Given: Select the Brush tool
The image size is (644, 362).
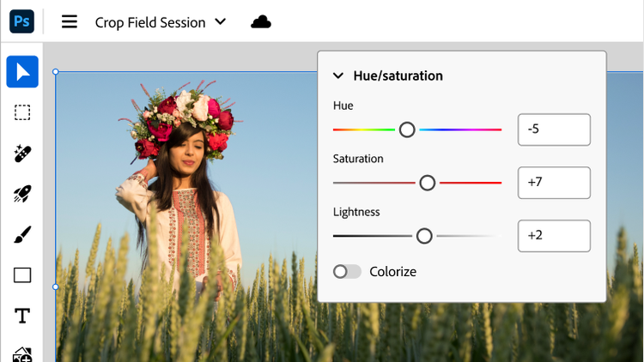Looking at the screenshot, I should coord(22,234).
